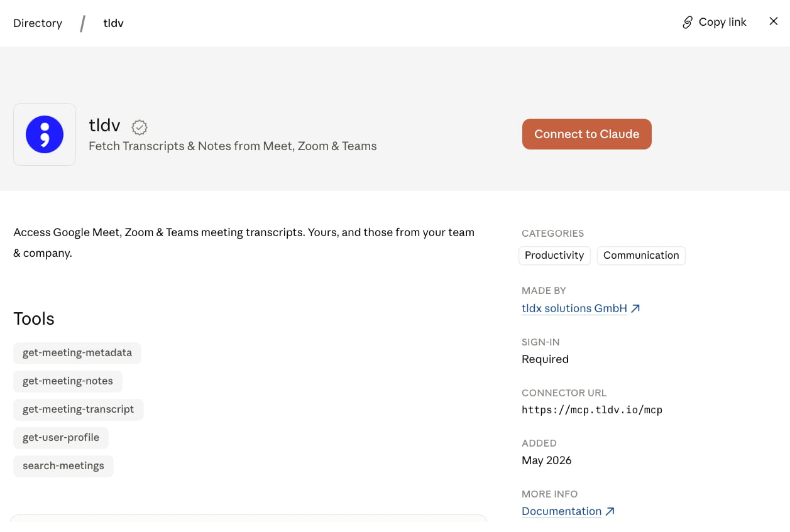
Task: Click the arrow icon next to tldx solutions GmbH
Action: tap(635, 308)
